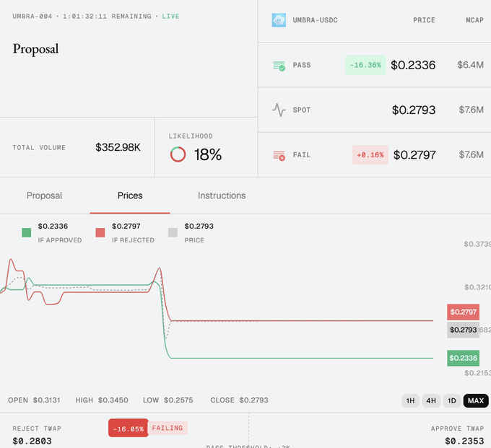This screenshot has width=491, height=448.
Task: Click the 18% likelihood value
Action: [x=208, y=154]
